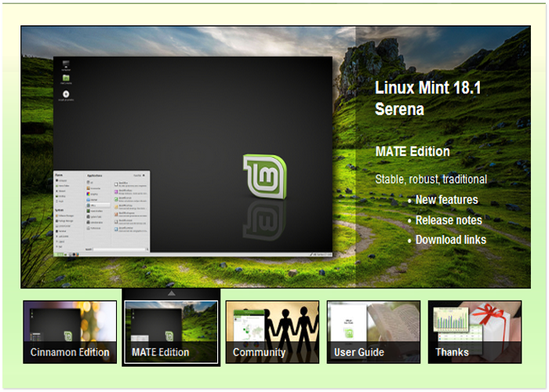This screenshot has width=549, height=392.
Task: Click the disc install icon in the desktop screenshot
Action: 66,95
